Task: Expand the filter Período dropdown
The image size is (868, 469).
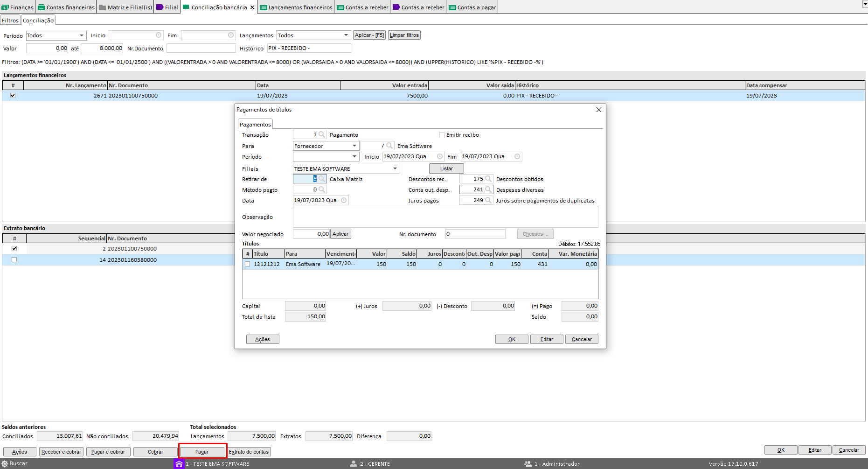Action: click(x=82, y=35)
